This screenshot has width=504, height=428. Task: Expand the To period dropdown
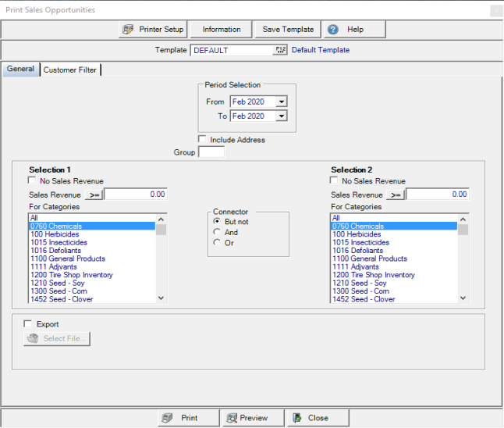[282, 116]
